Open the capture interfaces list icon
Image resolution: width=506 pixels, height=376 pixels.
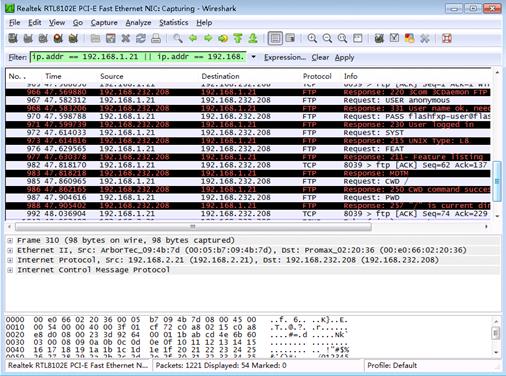point(13,38)
